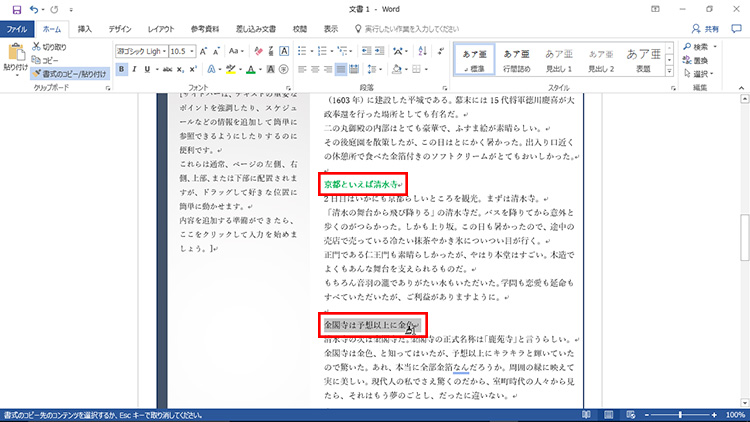The width and height of the screenshot is (750, 422).
Task: Toggle the Bold (B) formatting button
Action: tap(121, 69)
